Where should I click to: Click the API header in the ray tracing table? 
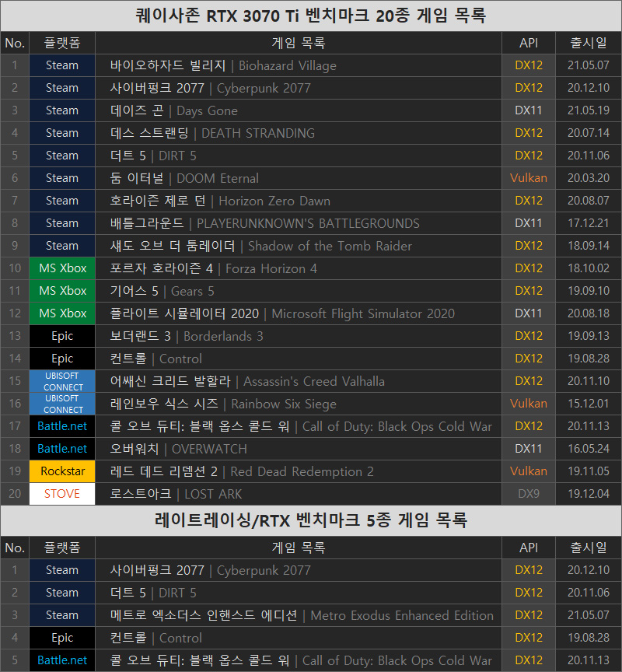coord(529,548)
